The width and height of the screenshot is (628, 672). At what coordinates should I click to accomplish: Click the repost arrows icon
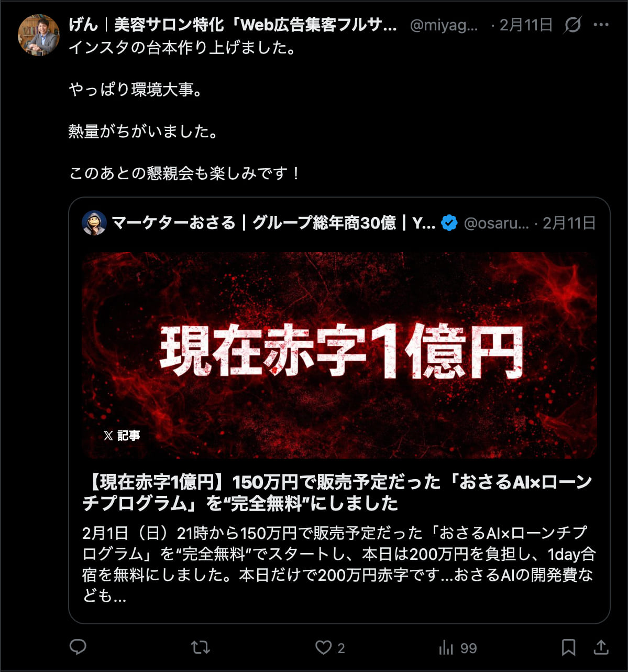pos(201,648)
